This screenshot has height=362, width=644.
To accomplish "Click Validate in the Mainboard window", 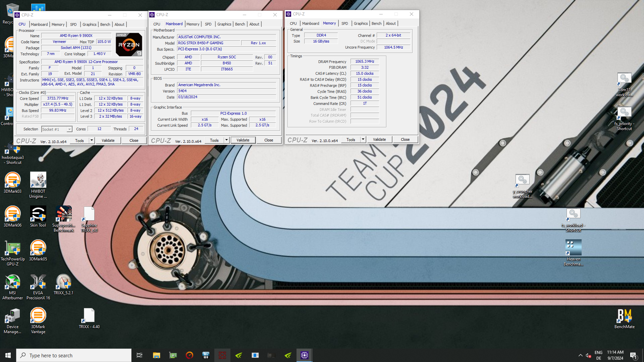I will [243, 140].
